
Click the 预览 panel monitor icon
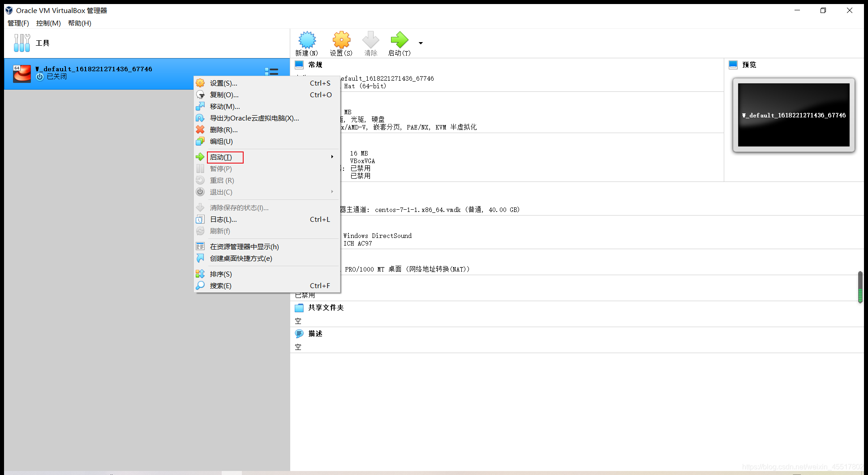pyautogui.click(x=733, y=65)
